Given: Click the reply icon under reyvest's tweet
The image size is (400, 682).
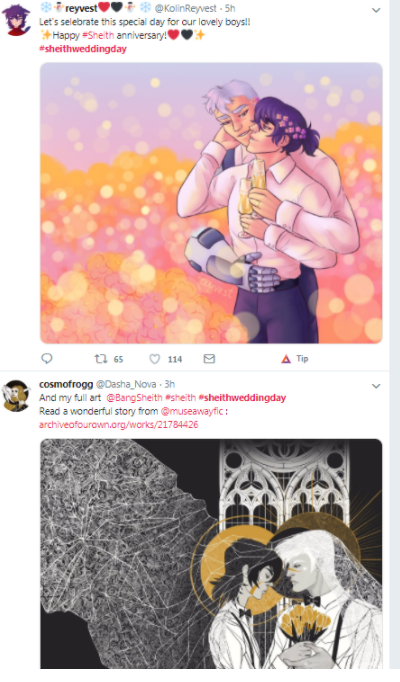Looking at the screenshot, I should tap(47, 358).
